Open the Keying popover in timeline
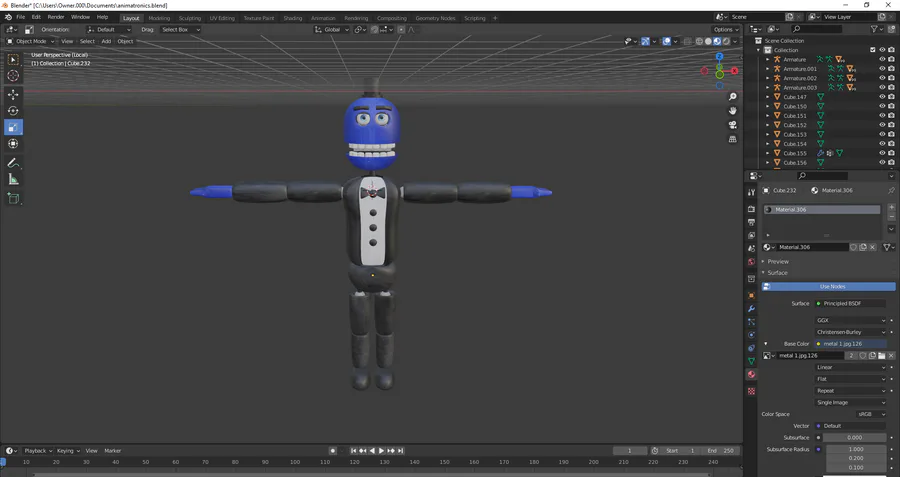The width and height of the screenshot is (900, 477). tap(68, 451)
